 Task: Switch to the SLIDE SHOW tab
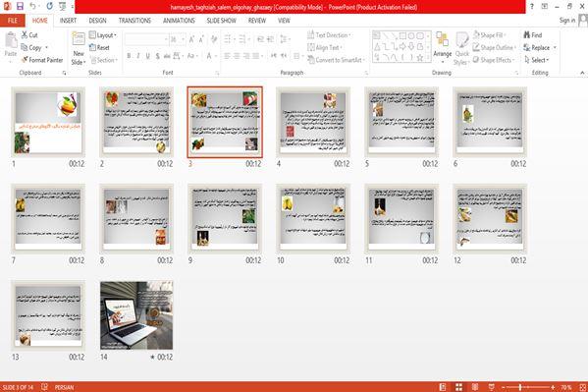221,21
